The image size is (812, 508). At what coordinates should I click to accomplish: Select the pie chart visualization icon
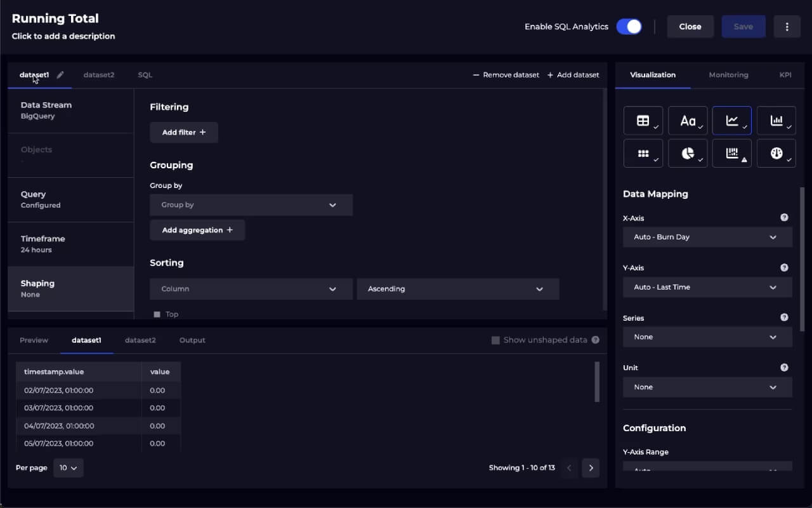pyautogui.click(x=688, y=154)
